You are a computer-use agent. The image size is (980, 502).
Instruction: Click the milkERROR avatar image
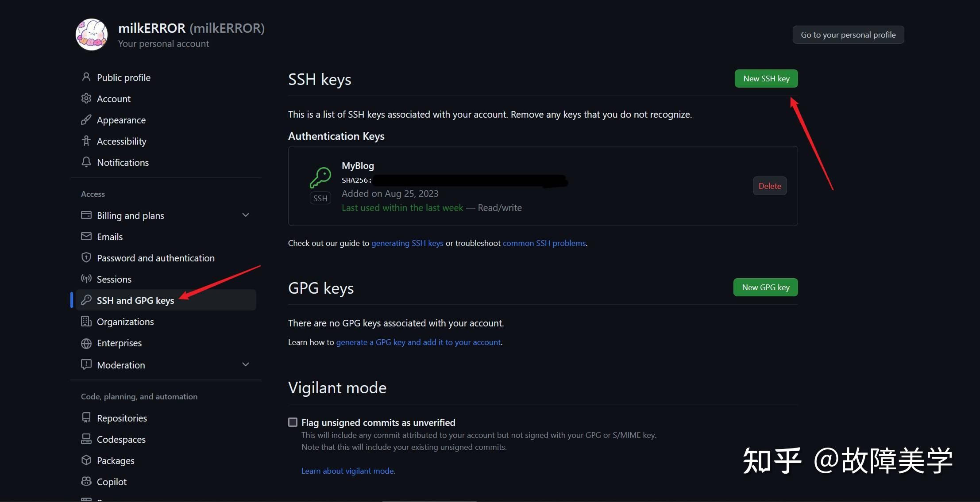(91, 34)
